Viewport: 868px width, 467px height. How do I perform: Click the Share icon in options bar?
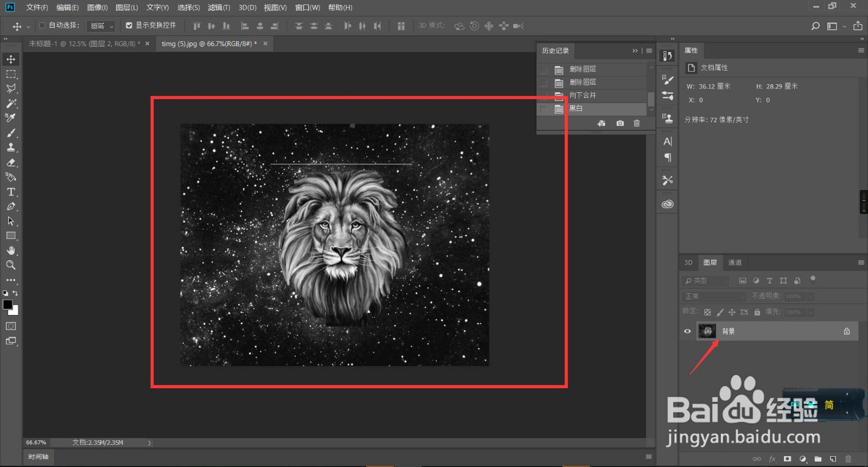858,26
